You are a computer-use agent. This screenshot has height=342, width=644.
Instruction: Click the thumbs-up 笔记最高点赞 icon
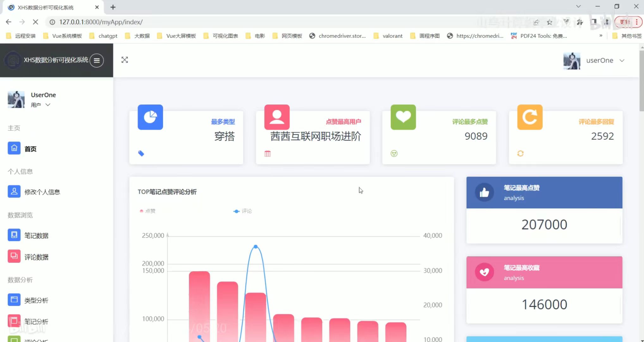click(x=484, y=192)
